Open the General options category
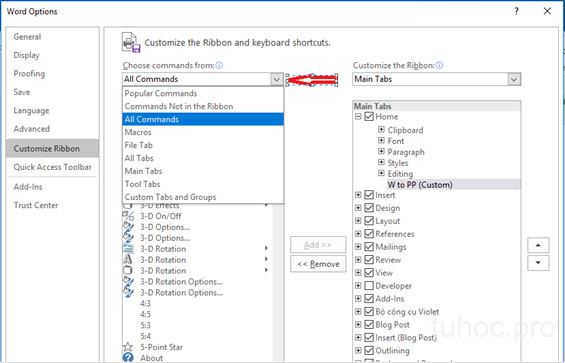 pyautogui.click(x=52, y=37)
